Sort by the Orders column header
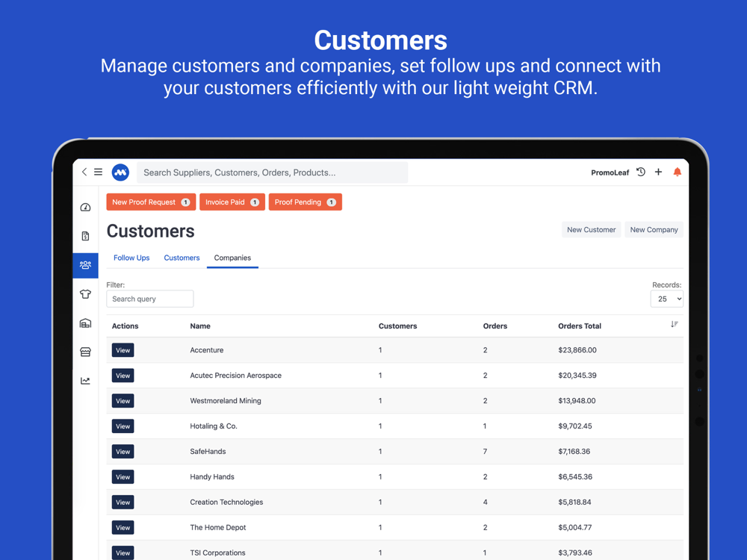The height and width of the screenshot is (560, 747). (x=495, y=326)
